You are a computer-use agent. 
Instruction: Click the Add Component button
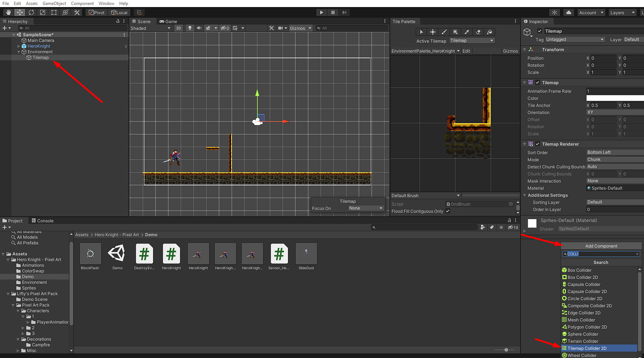pos(601,246)
